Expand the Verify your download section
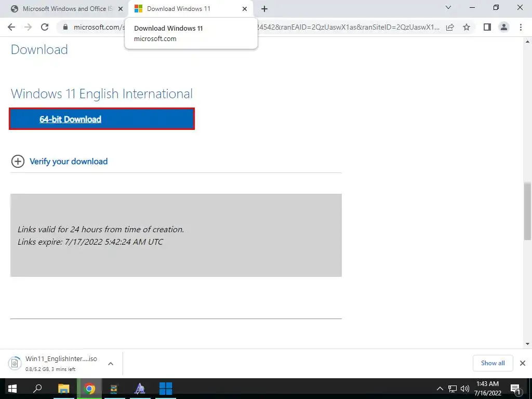The image size is (532, 399). 18,162
